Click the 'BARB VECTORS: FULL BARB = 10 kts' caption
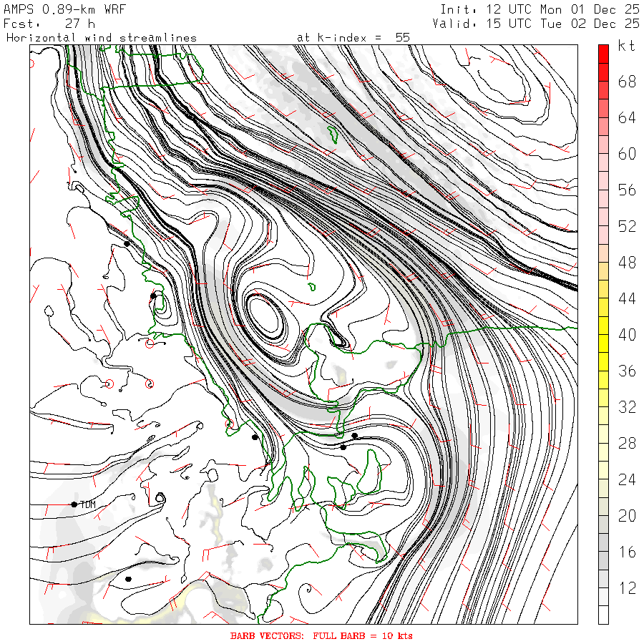 [321, 635]
